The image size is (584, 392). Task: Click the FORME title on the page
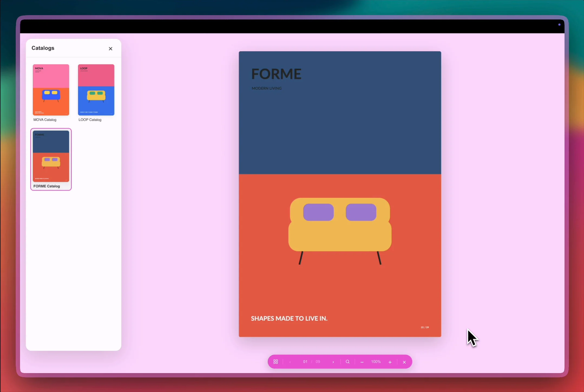pyautogui.click(x=276, y=74)
